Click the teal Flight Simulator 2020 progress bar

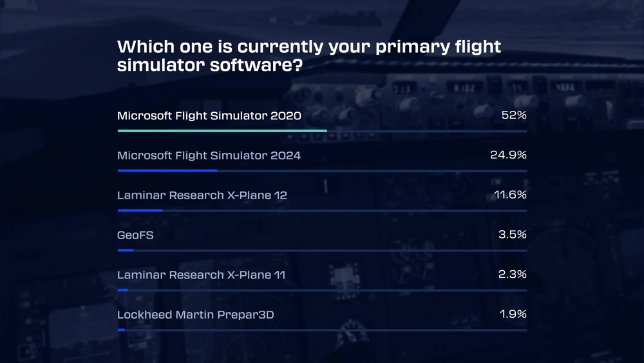coord(222,131)
